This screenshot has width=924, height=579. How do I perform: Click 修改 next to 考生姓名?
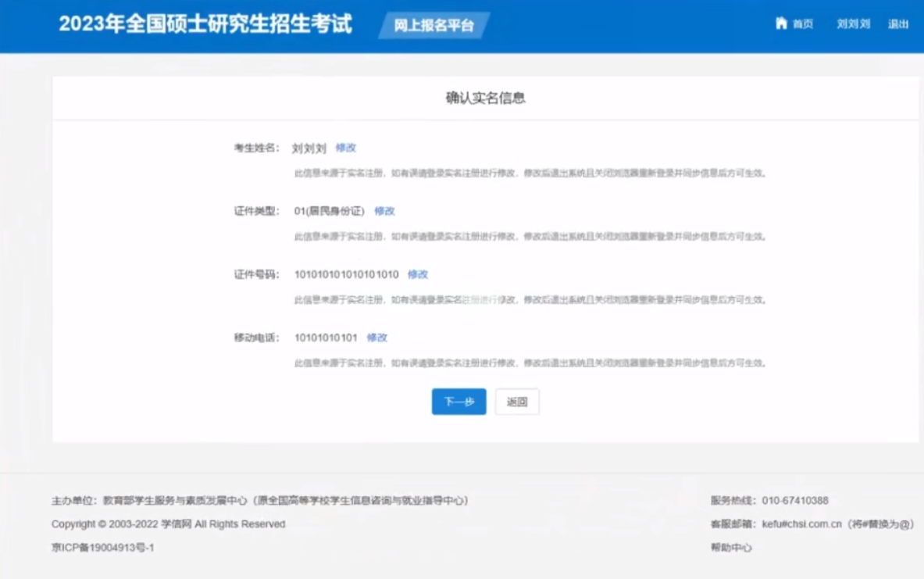pos(346,147)
